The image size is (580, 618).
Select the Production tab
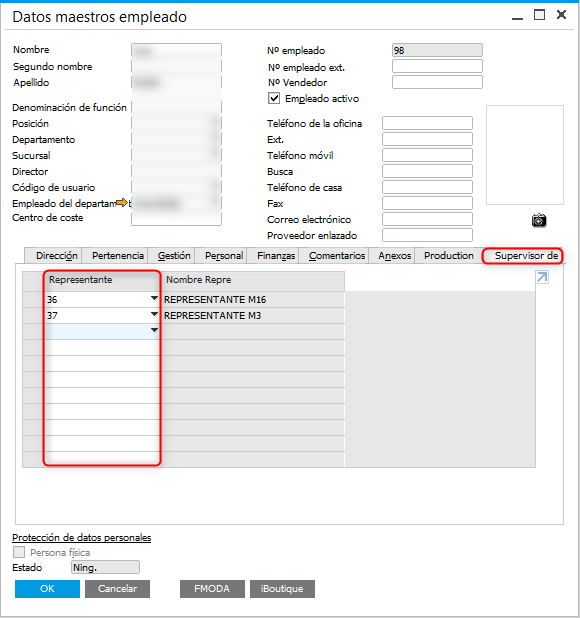pos(448,256)
